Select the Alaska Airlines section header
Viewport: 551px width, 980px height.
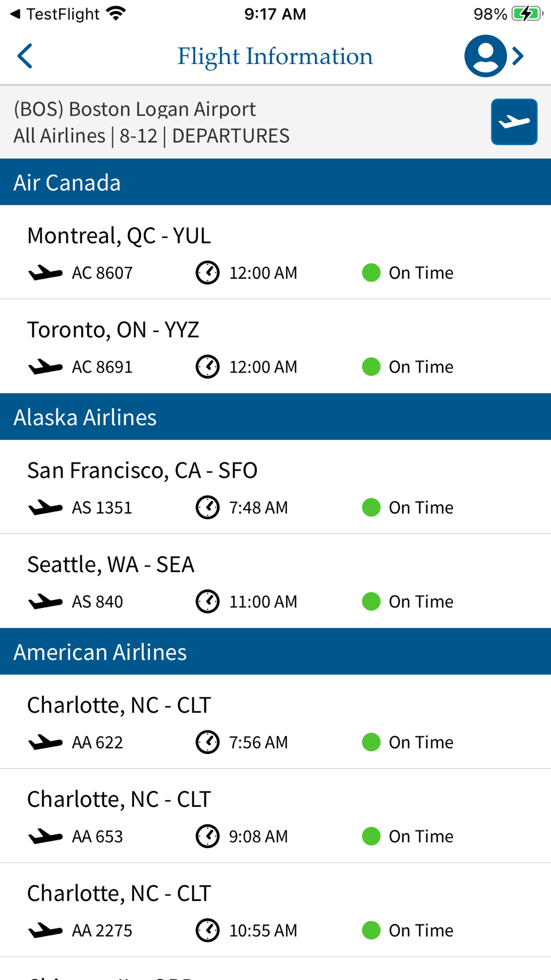(275, 417)
